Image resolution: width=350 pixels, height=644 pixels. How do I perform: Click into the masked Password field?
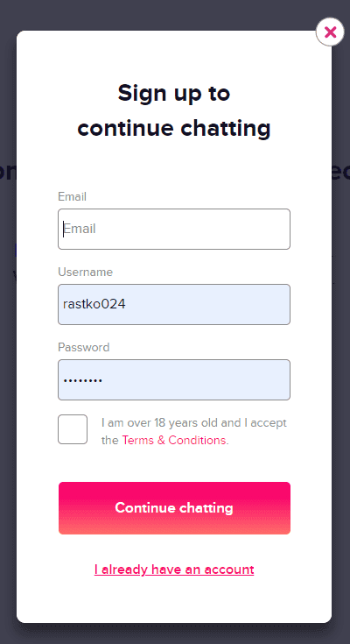[174, 380]
